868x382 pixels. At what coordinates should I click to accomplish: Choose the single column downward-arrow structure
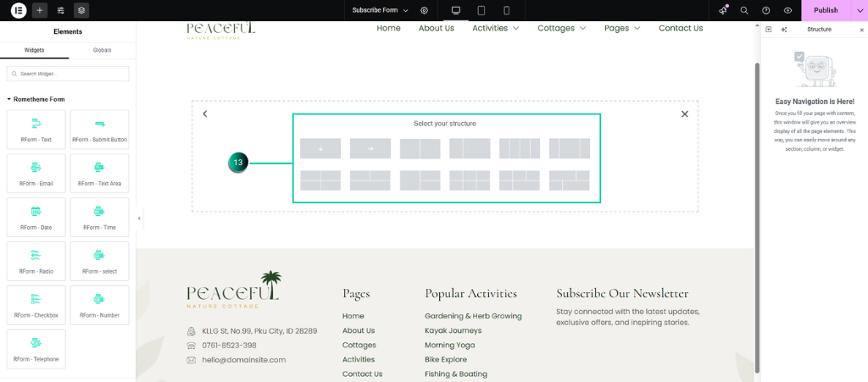pos(320,149)
